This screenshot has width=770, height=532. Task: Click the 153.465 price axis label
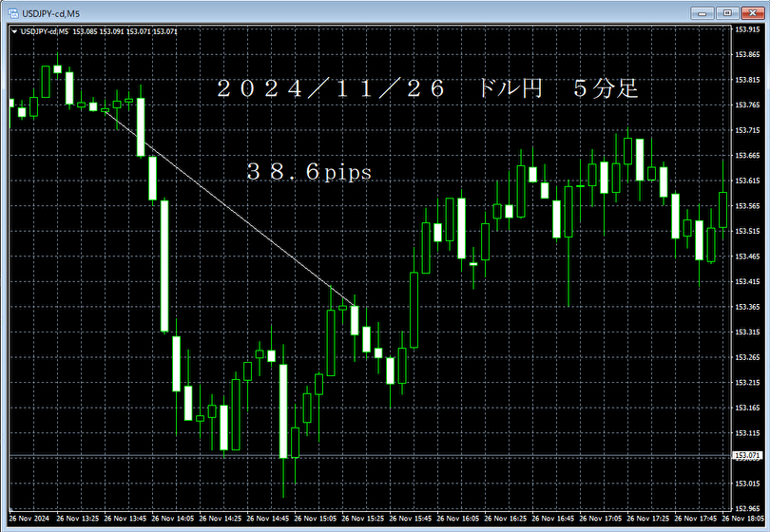tap(747, 256)
